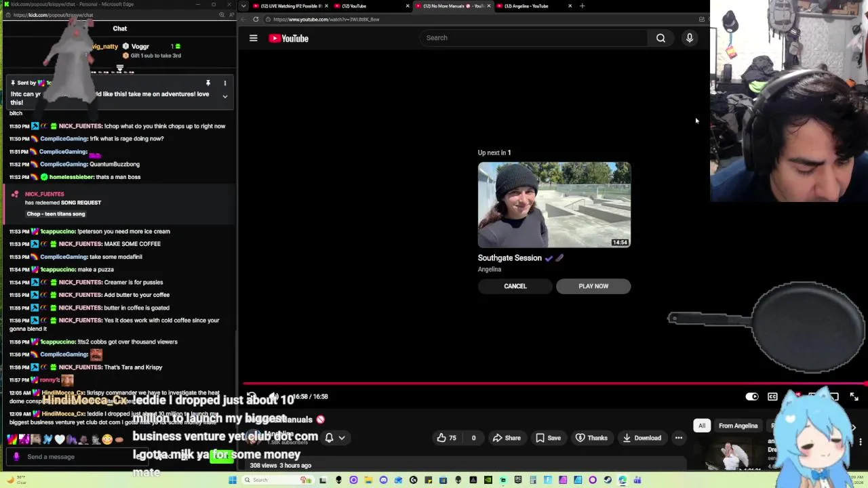
Task: Expand the pinned message chevron in chat
Action: click(225, 96)
